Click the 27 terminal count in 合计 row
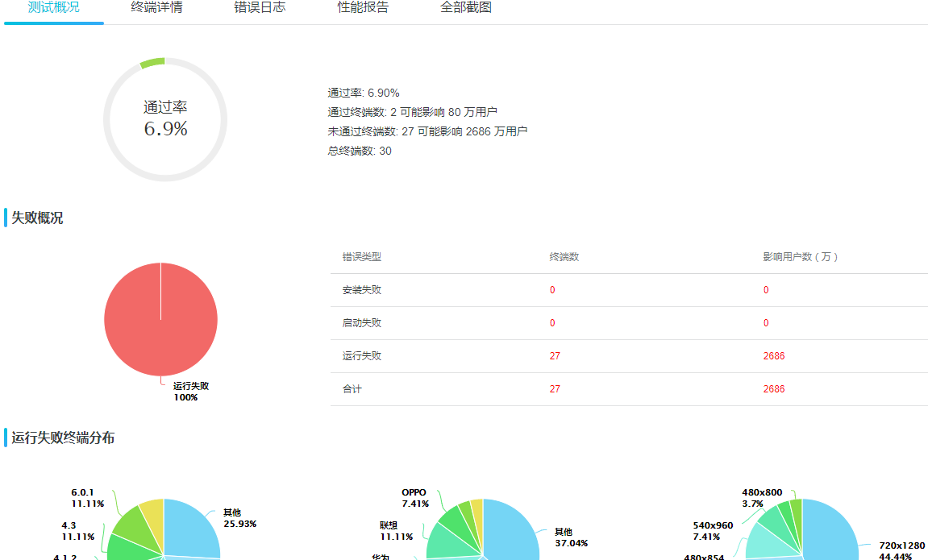928x560 pixels. 555,389
